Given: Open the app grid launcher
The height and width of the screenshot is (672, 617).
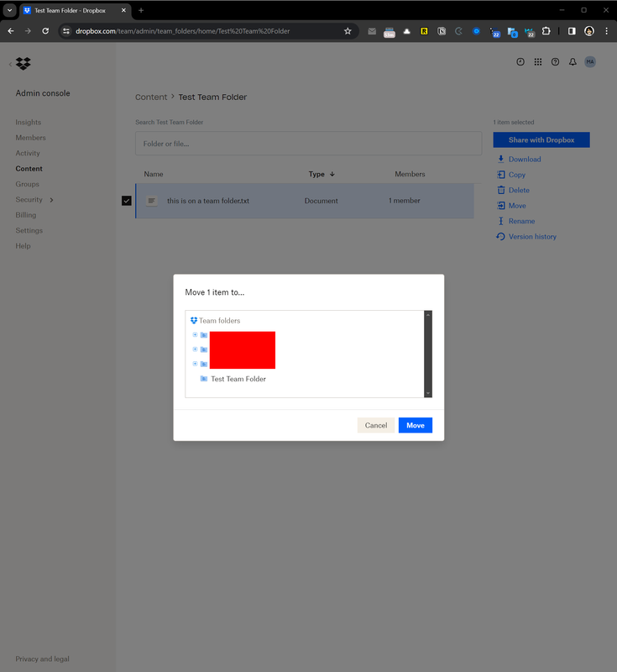Looking at the screenshot, I should [538, 61].
